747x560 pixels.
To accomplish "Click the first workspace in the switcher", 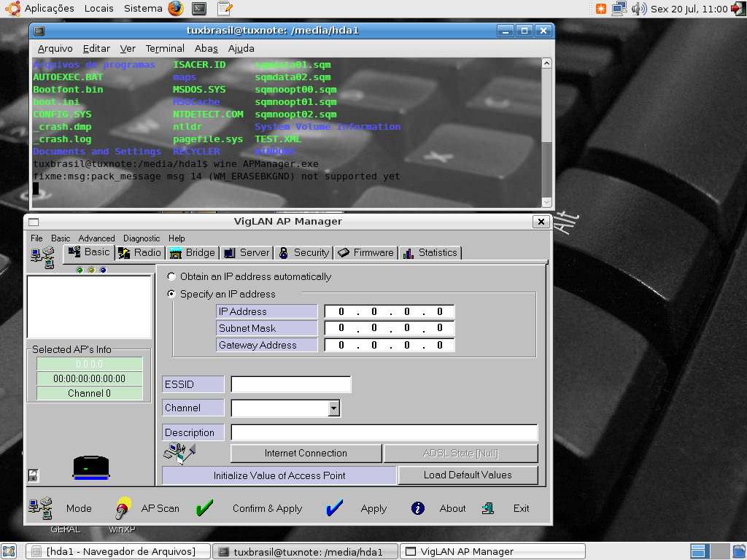I will [698, 551].
